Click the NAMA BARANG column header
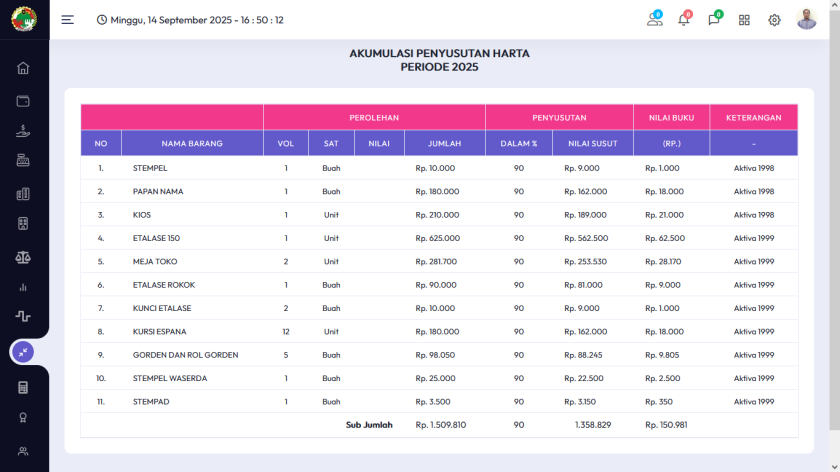Viewport: 840px width, 472px height. [192, 143]
